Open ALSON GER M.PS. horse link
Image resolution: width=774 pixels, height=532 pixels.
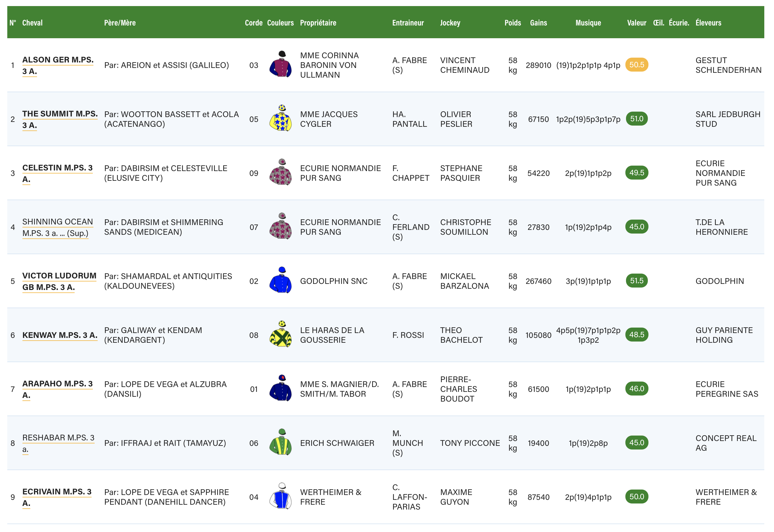tap(58, 60)
